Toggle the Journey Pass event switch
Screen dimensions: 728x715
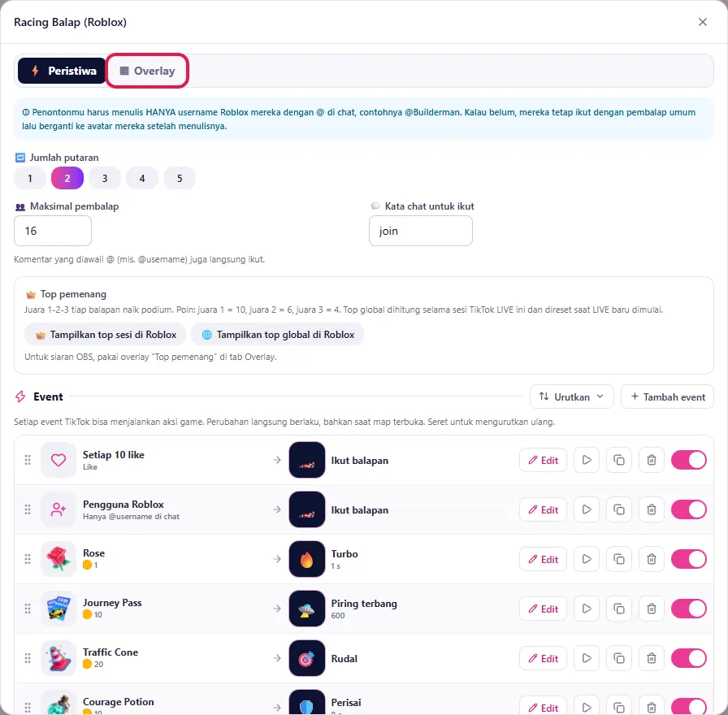click(x=688, y=609)
